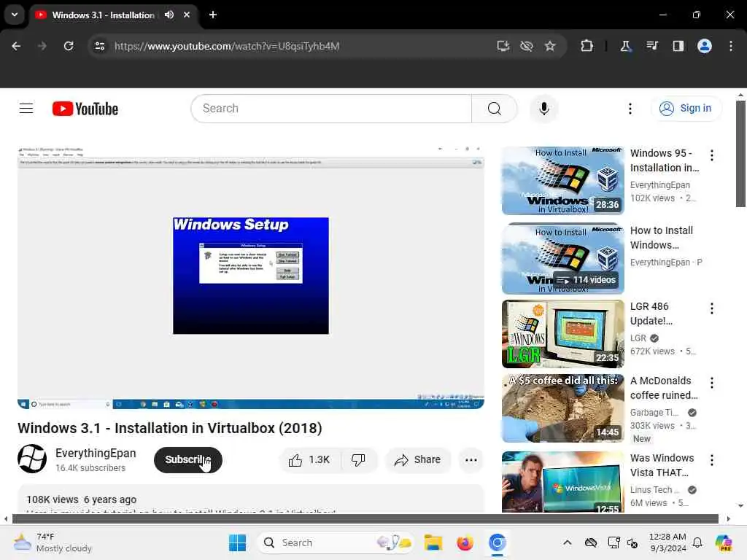Screen dimensions: 747x560
Task: Open the tab search dropdown arrow
Action: 15,15
